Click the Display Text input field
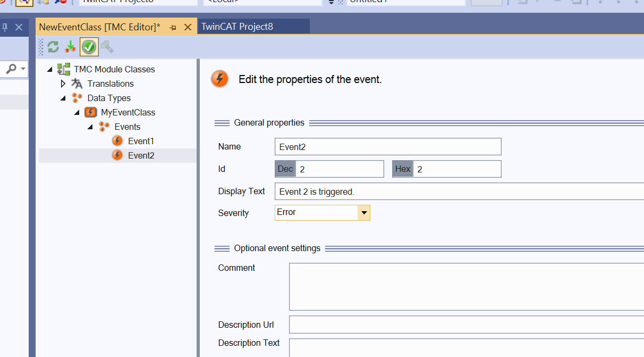Viewport: 644px width, 357px height. coord(459,192)
